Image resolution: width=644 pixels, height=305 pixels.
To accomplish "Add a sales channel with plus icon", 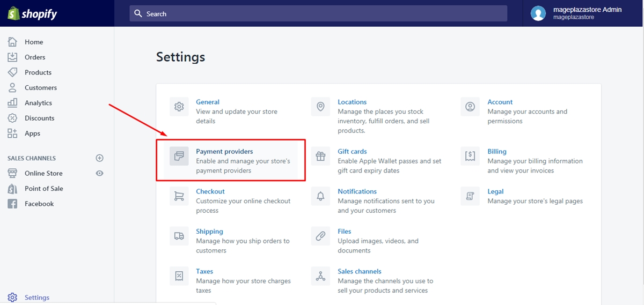I will coord(99,158).
